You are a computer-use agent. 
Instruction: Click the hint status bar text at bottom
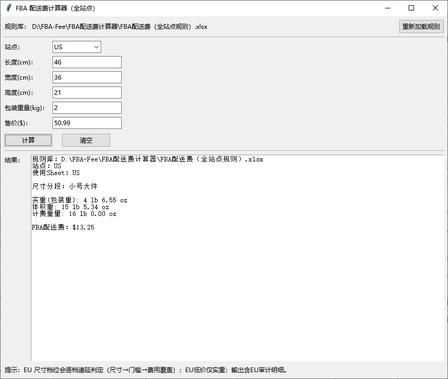pos(146,370)
